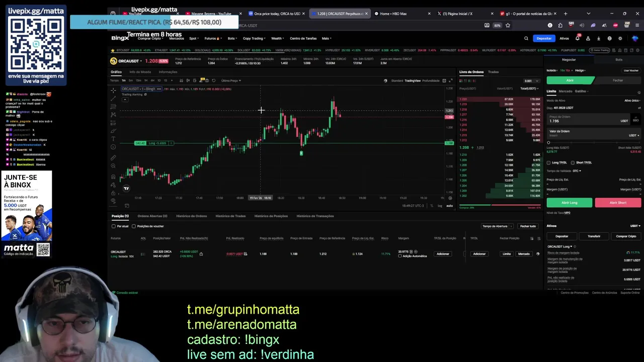Click the Transferir button in Ativos

click(594, 236)
